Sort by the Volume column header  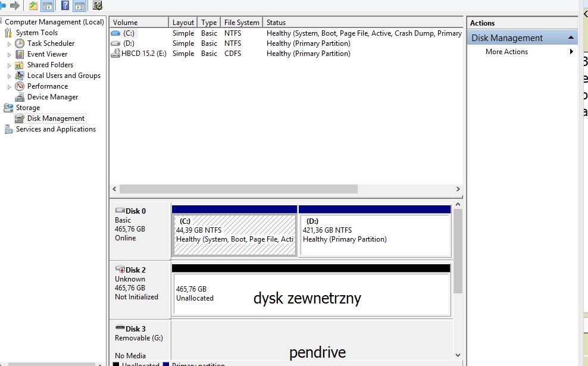click(139, 23)
